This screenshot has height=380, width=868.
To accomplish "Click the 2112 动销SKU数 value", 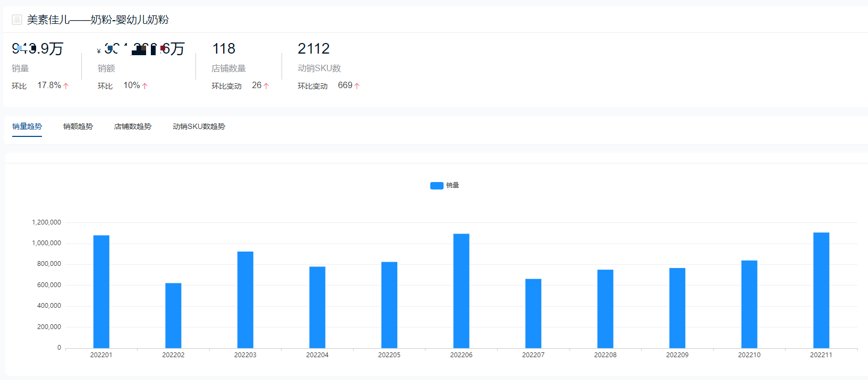I will (313, 49).
